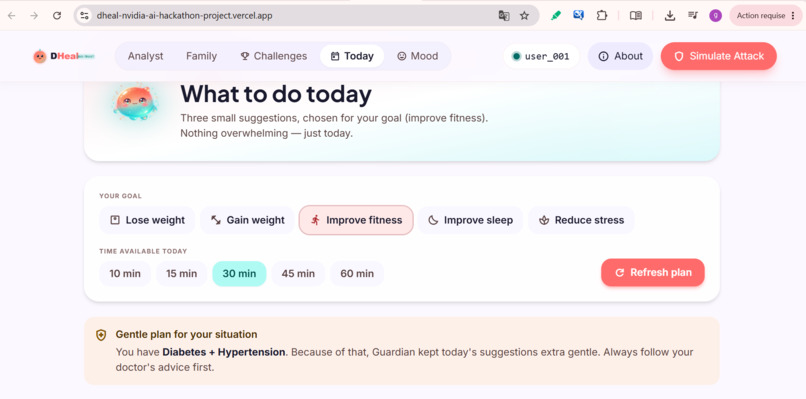Open the Family tab
Screen dimensions: 806x399
202,56
